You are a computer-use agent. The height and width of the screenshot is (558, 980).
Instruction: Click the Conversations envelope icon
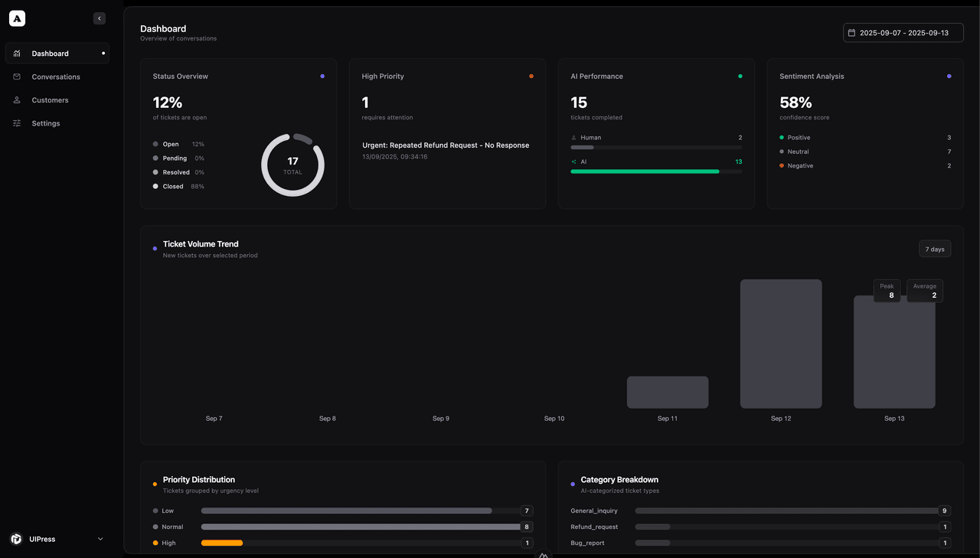coord(17,77)
